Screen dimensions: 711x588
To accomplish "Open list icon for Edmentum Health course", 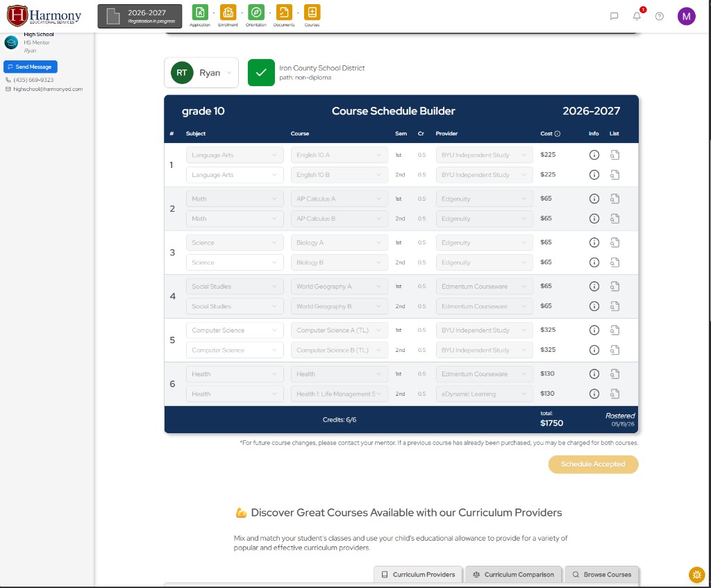I will tap(615, 374).
